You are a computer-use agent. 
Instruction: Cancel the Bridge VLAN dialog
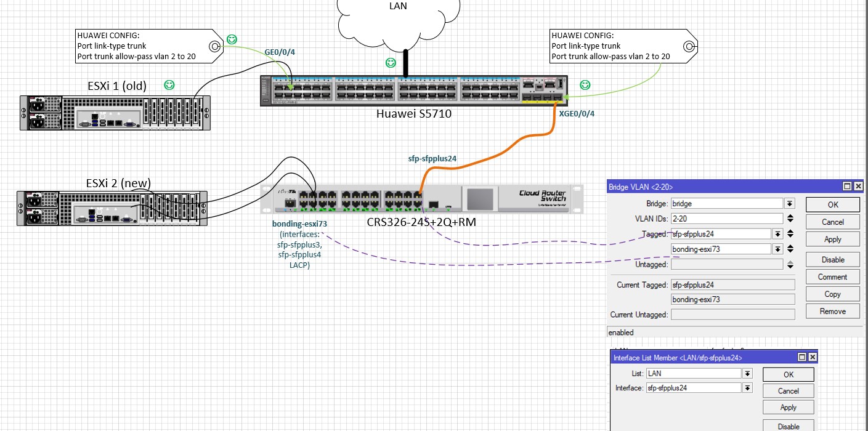832,222
